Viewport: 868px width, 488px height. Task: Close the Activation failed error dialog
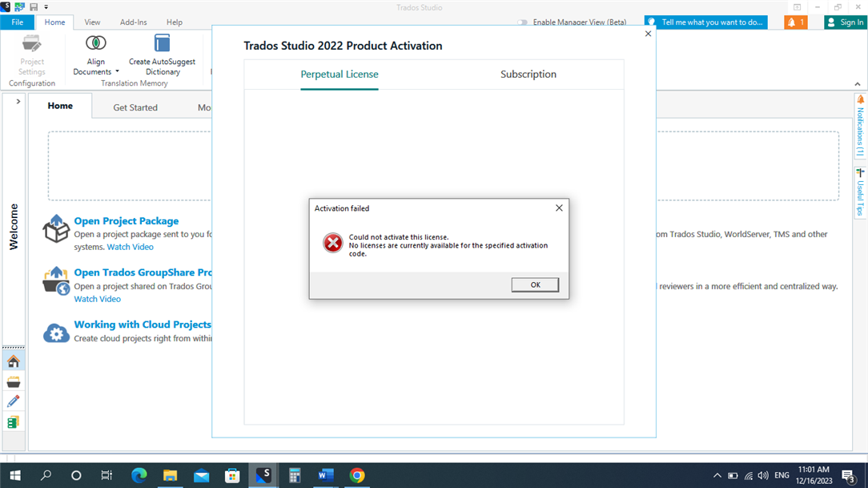[559, 208]
